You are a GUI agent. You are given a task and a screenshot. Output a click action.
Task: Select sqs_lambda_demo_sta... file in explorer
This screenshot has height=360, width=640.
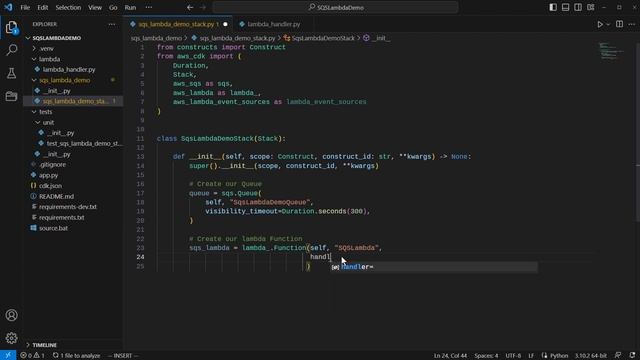tap(73, 101)
